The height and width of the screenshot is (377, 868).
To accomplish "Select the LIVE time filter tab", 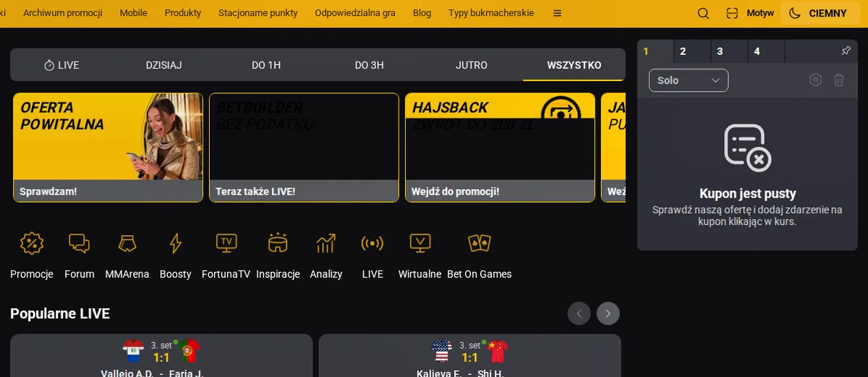I will pos(61,65).
